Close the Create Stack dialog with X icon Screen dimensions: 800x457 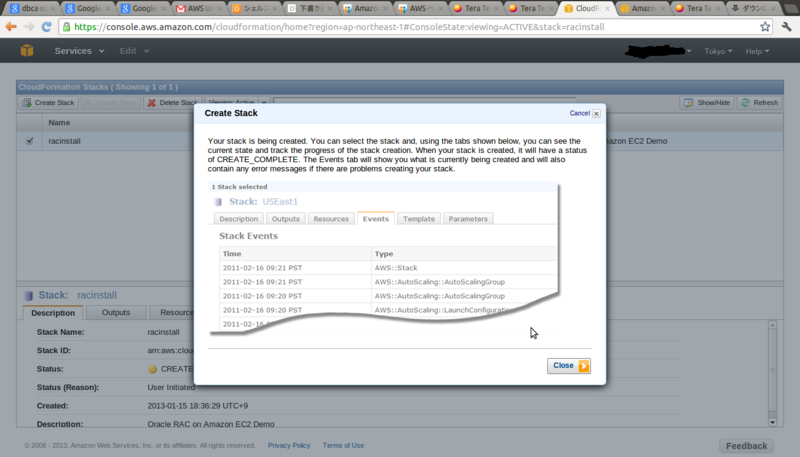[x=596, y=114]
